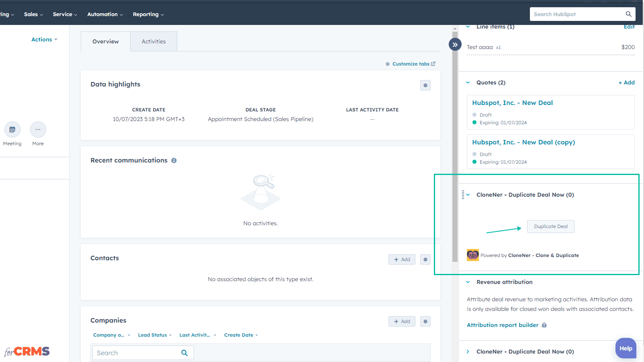Image resolution: width=644 pixels, height=362 pixels.
Task: Click Edit on the Line Items section
Action: [x=629, y=27]
